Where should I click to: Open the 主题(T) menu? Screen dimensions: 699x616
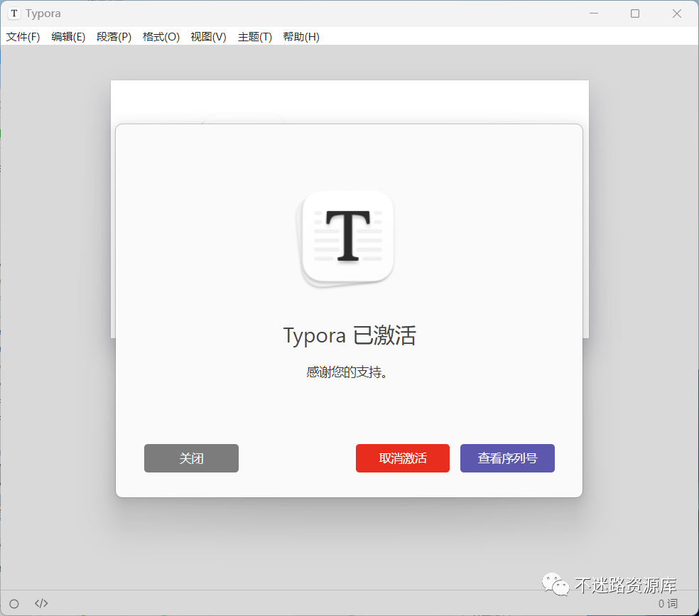(254, 36)
